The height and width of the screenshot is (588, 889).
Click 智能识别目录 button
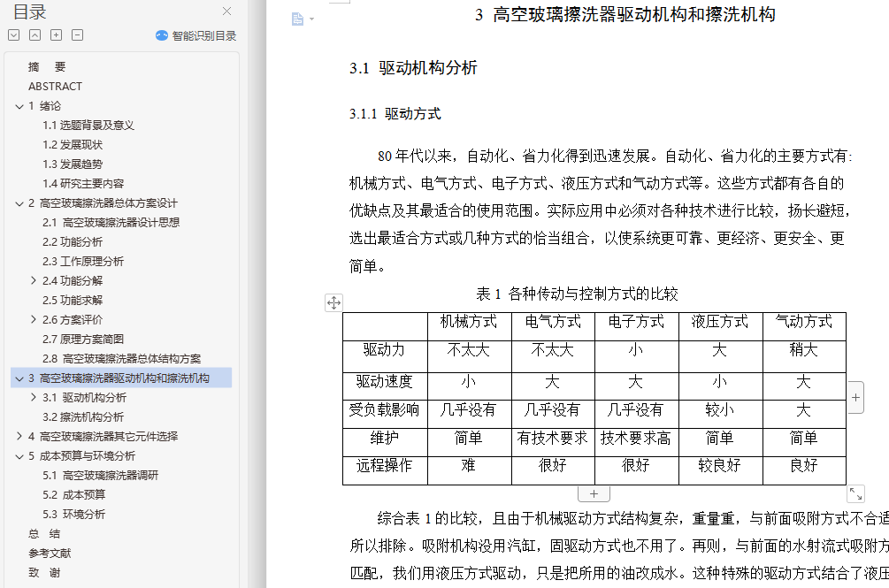(x=196, y=35)
